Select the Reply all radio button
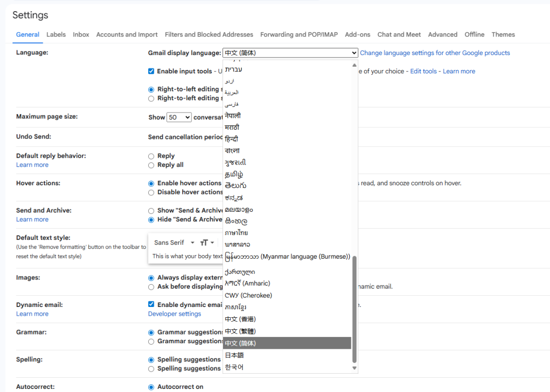This screenshot has height=392, width=550. coord(151,165)
